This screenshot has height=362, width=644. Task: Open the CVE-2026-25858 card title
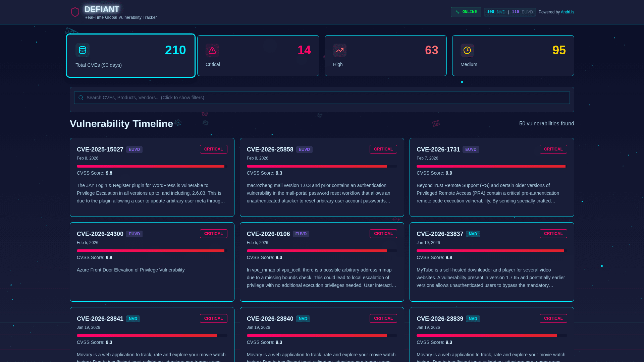click(x=270, y=149)
